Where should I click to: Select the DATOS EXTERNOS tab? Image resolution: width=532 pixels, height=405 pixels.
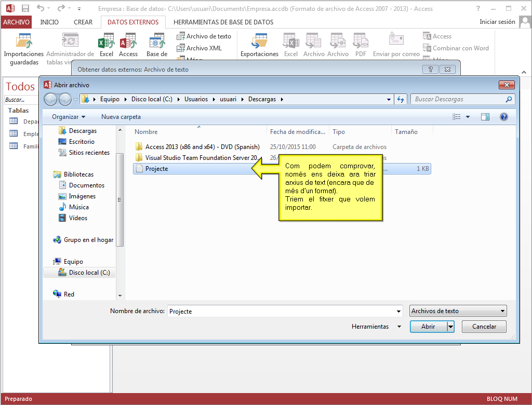coord(133,22)
